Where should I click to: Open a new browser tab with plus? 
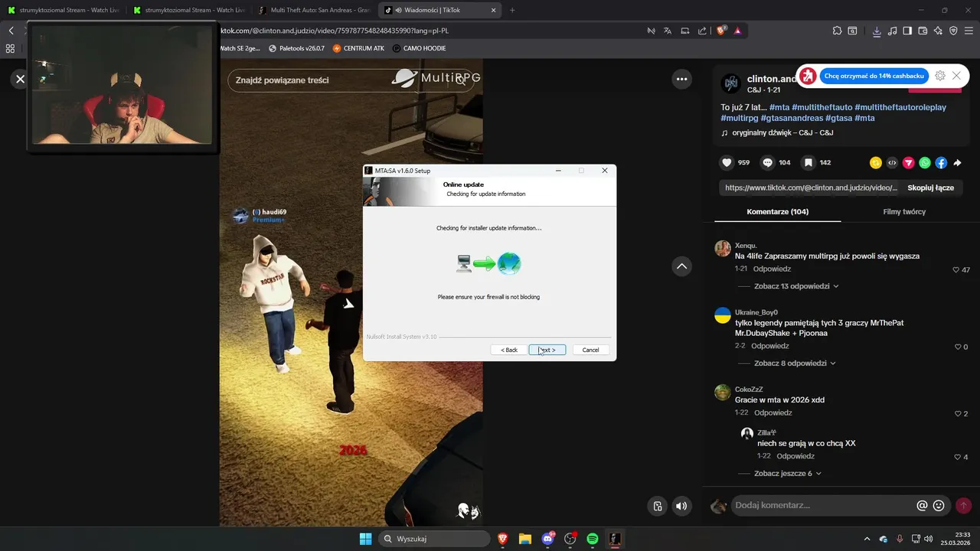512,11
